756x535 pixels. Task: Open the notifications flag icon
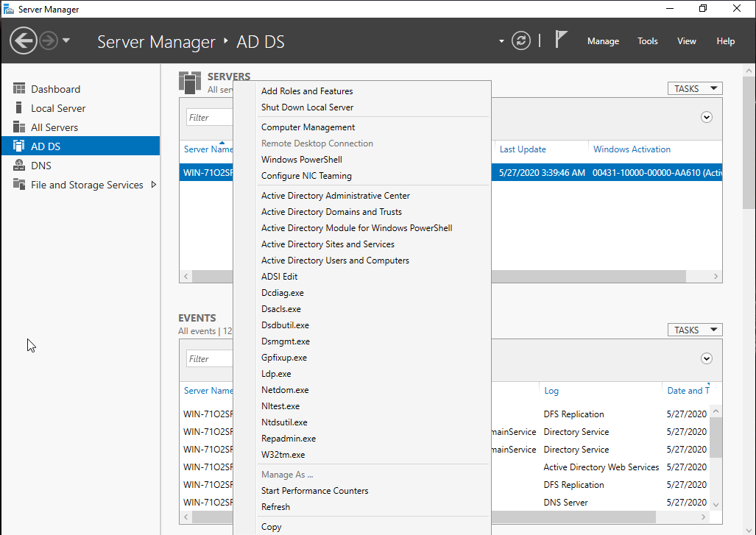(x=561, y=40)
